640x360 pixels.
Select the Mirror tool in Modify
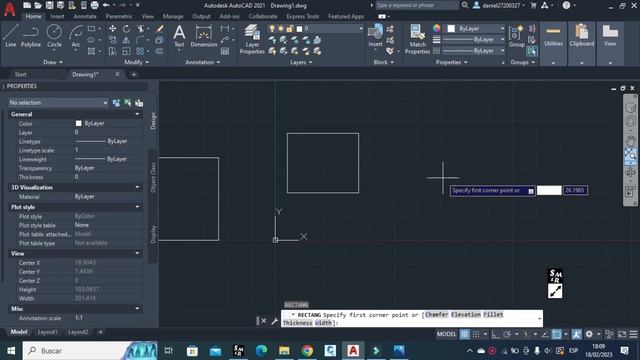(127, 40)
